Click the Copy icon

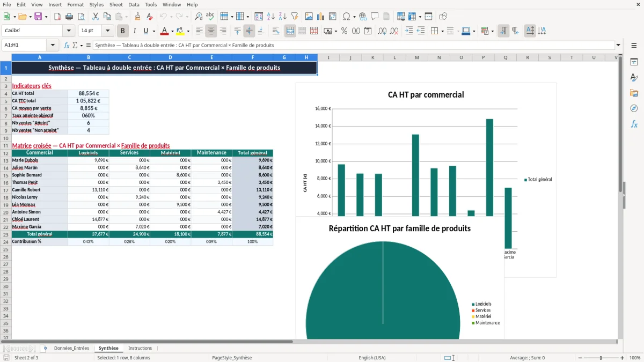coord(106,17)
